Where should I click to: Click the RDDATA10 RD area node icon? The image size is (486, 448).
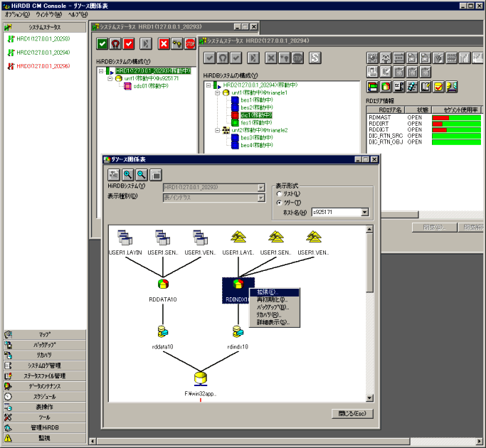tap(163, 284)
